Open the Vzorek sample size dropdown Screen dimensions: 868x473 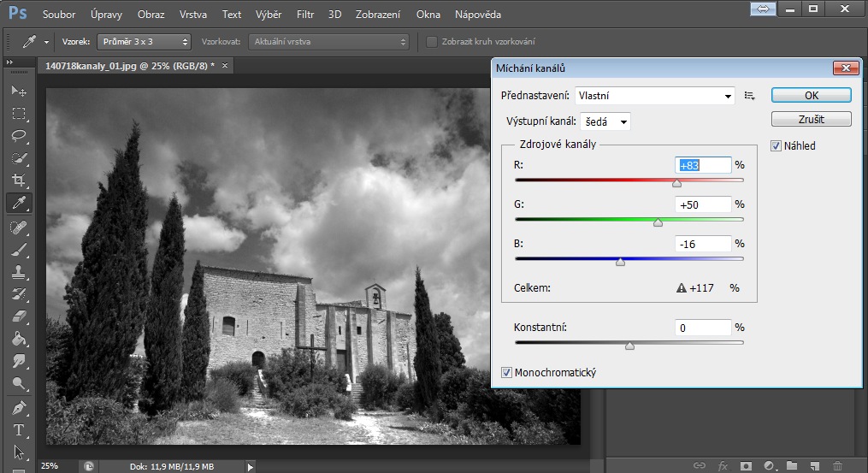(x=144, y=42)
